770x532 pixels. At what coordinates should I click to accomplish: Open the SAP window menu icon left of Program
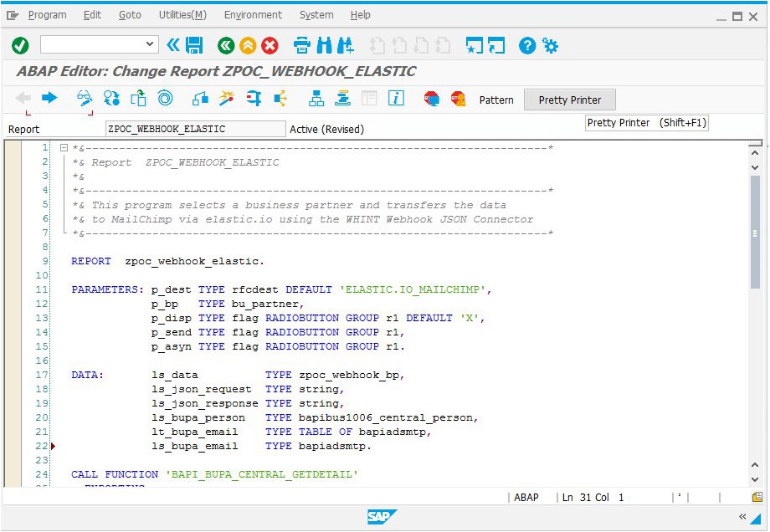[x=13, y=16]
